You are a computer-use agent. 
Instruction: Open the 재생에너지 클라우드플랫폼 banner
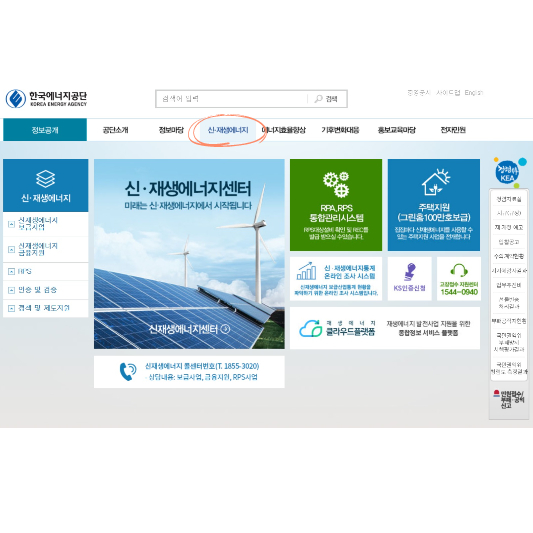(385, 328)
